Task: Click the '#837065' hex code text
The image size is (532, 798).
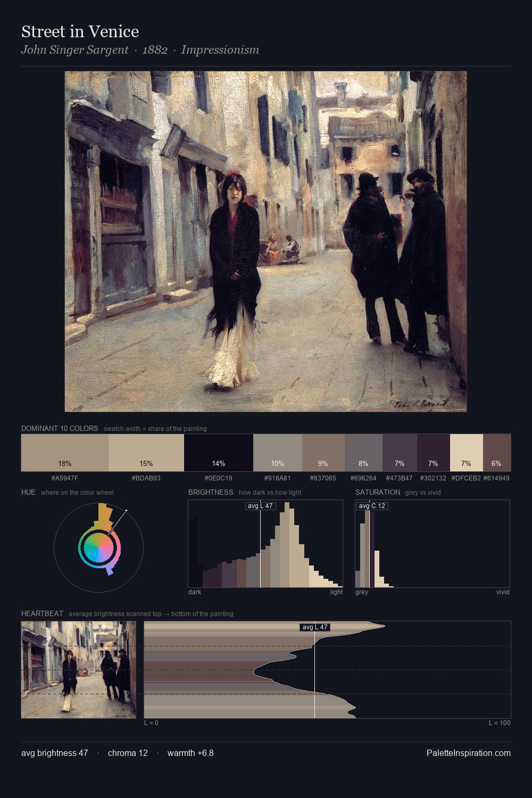Action: pos(323,478)
